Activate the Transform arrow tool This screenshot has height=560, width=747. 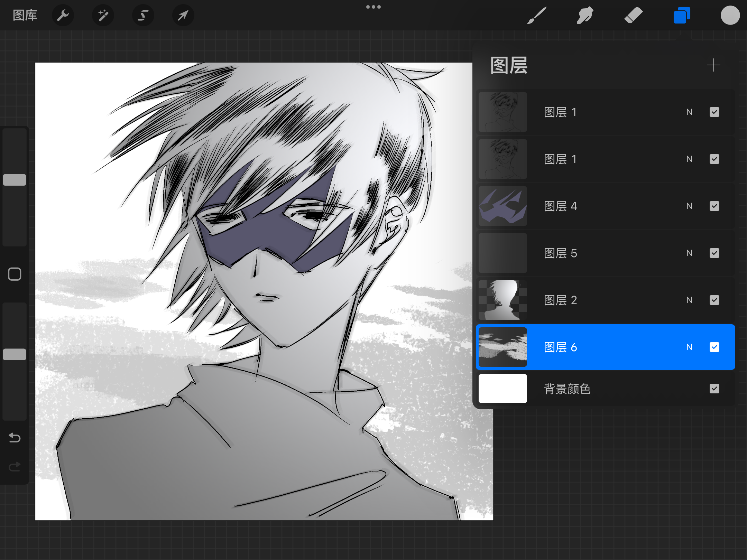point(183,15)
